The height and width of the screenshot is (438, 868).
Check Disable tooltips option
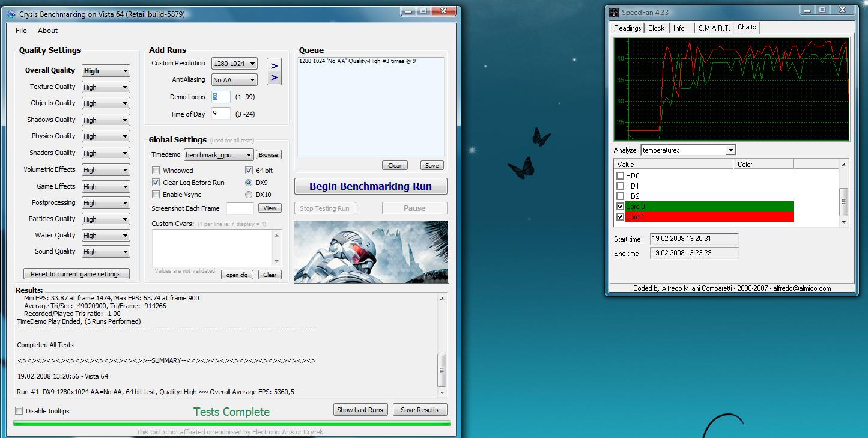pos(19,411)
